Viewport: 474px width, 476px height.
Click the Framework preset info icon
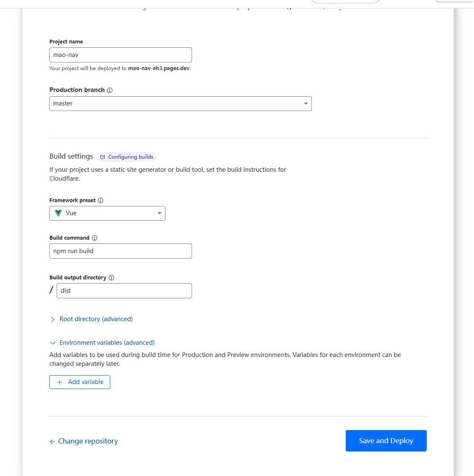[100, 200]
